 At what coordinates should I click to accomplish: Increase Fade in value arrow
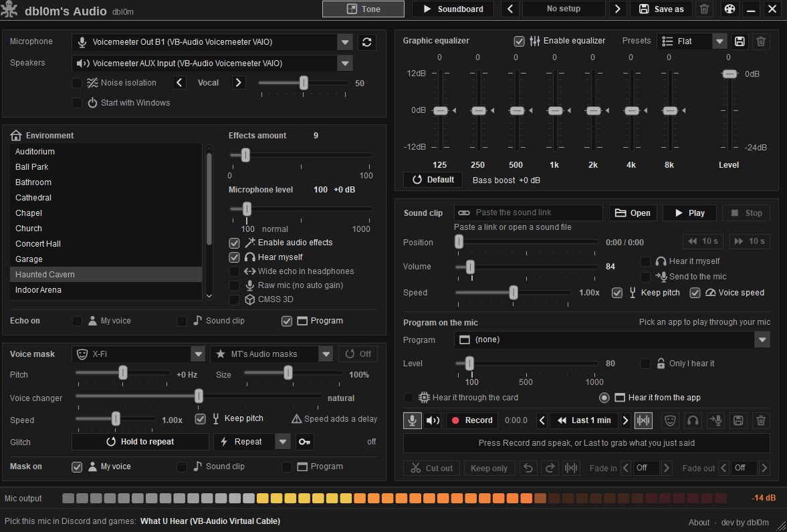[667, 469]
